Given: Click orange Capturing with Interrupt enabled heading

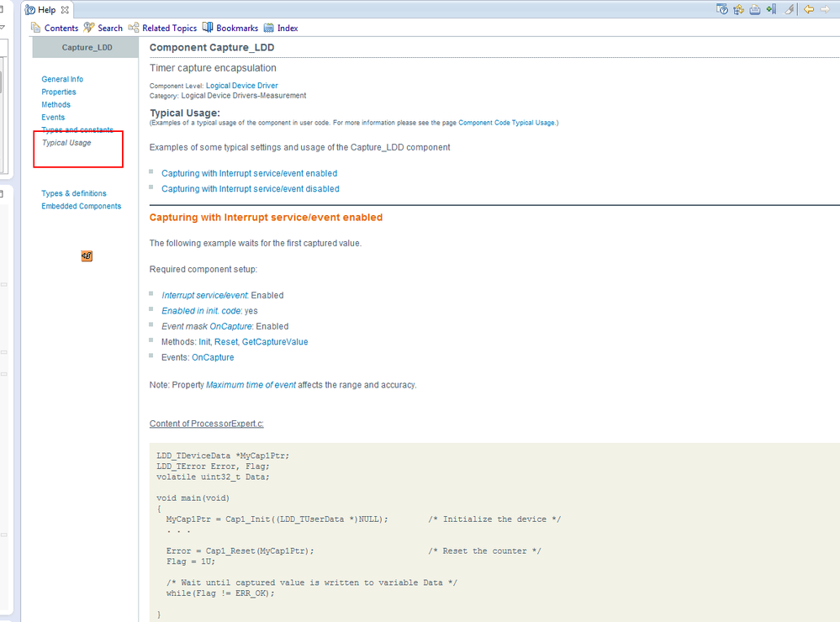Looking at the screenshot, I should [x=267, y=218].
